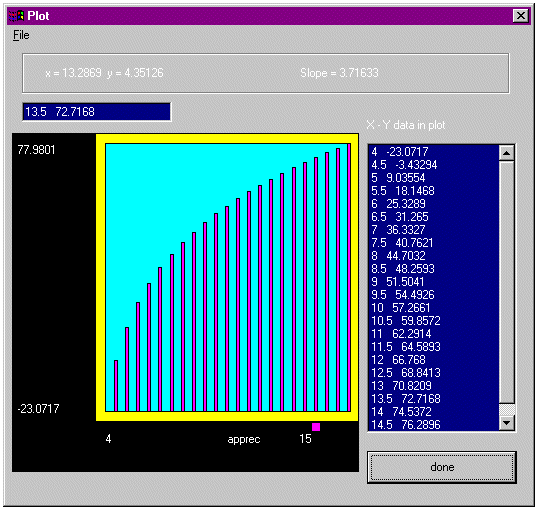The image size is (539, 510).
Task: Click the apprec axis label
Action: click(x=244, y=440)
